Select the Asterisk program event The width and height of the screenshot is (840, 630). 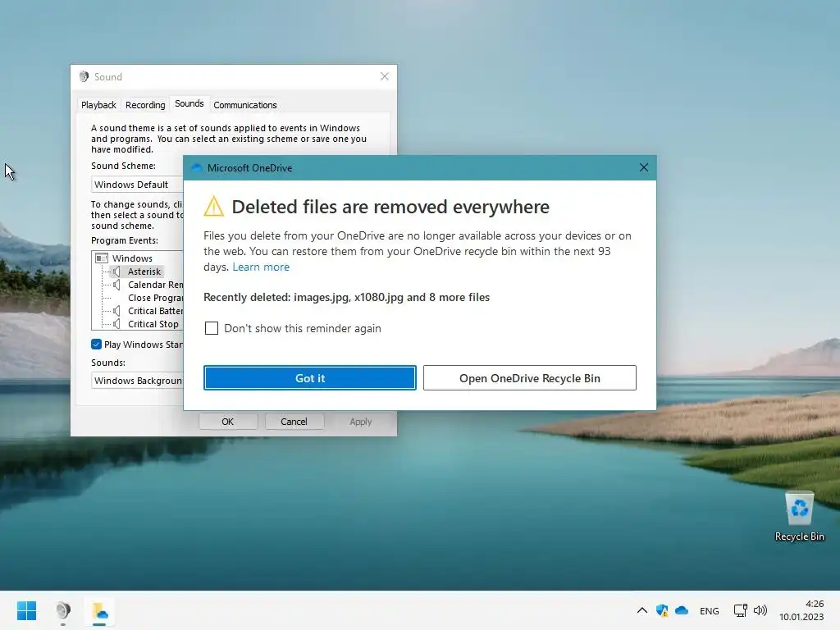tap(144, 272)
